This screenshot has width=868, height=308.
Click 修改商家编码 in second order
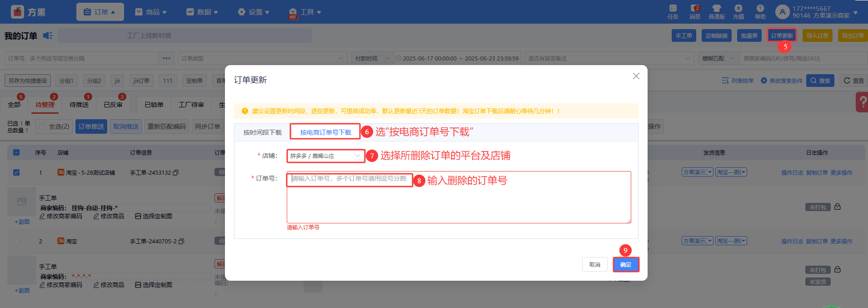(60, 285)
